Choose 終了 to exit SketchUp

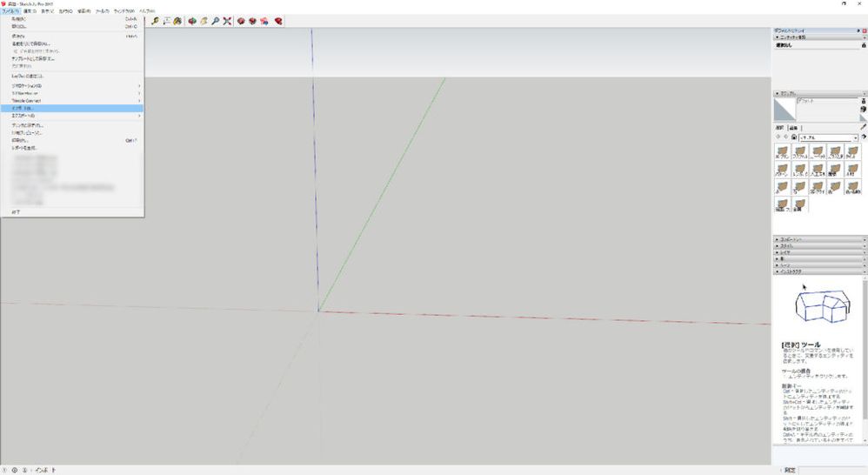(x=72, y=212)
